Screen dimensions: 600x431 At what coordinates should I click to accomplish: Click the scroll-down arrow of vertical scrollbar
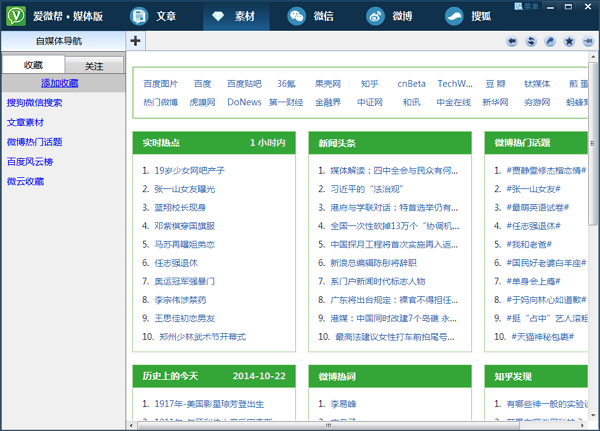coord(593,415)
